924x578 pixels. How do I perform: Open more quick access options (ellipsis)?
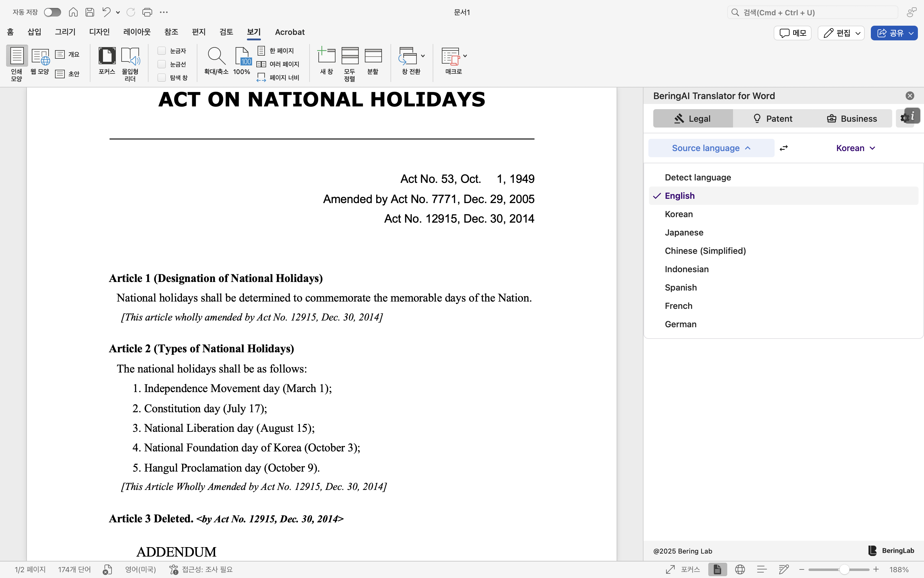[164, 12]
